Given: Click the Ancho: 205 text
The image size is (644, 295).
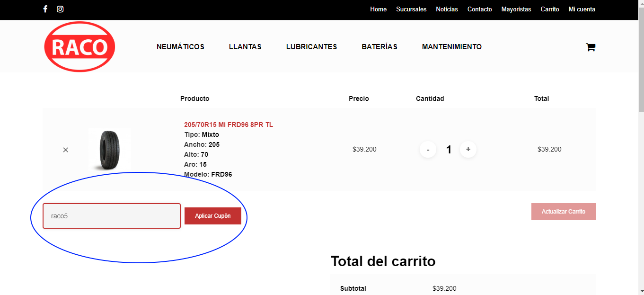Looking at the screenshot, I should pos(202,144).
